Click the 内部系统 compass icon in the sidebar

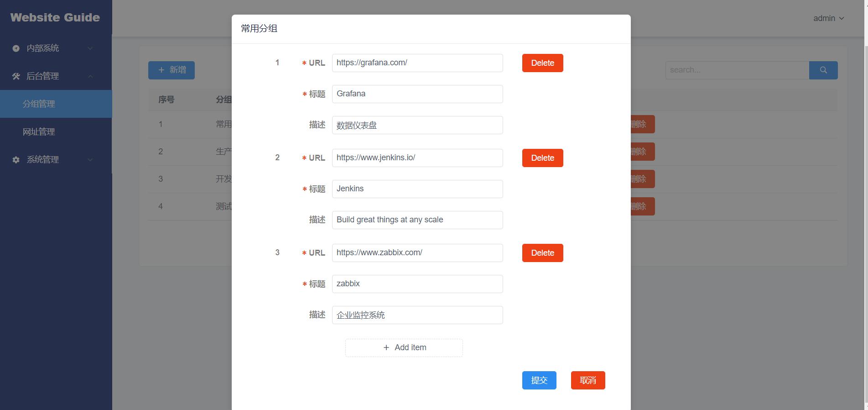16,48
